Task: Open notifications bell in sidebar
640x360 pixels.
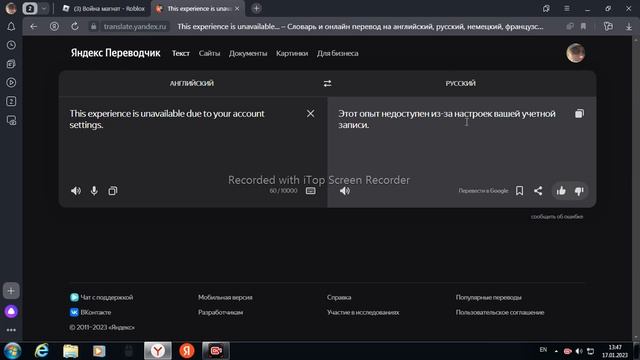Action: pyautogui.click(x=11, y=27)
